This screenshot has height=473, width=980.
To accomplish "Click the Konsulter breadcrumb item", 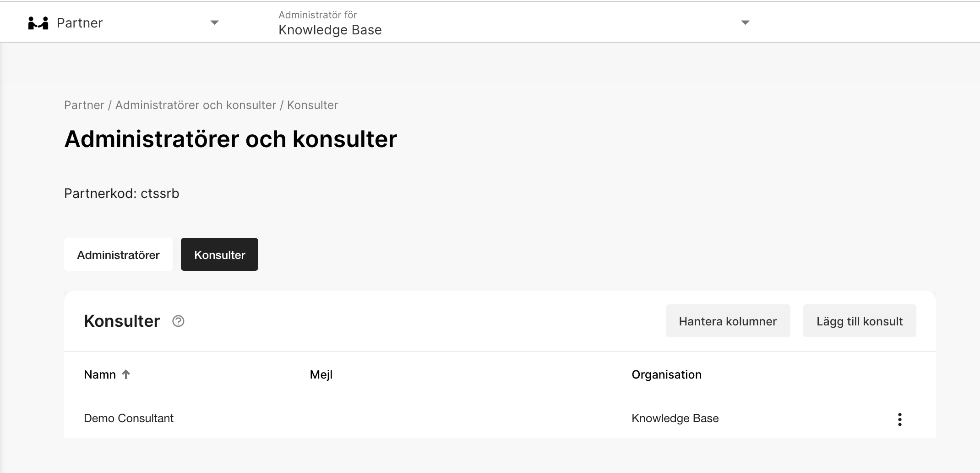I will pos(313,105).
